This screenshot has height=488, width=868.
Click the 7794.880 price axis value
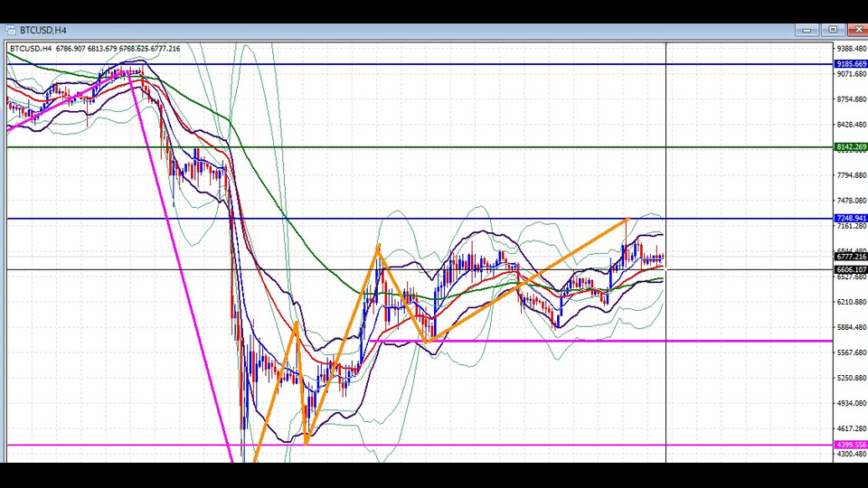852,175
